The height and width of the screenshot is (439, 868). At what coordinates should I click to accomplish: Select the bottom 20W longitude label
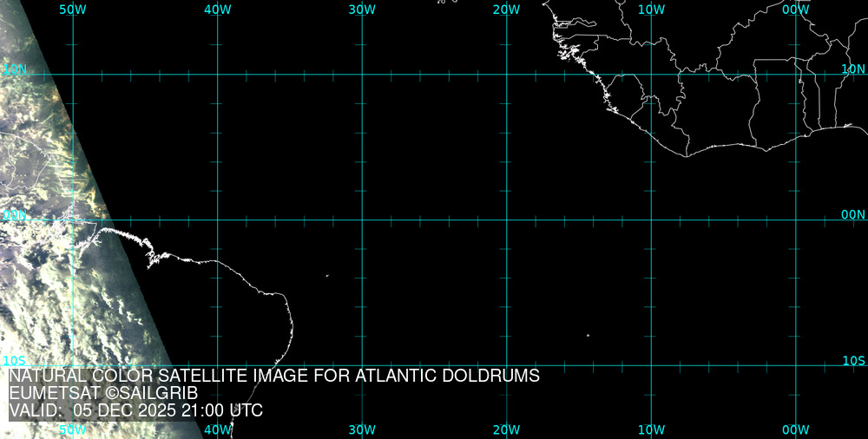(506, 429)
